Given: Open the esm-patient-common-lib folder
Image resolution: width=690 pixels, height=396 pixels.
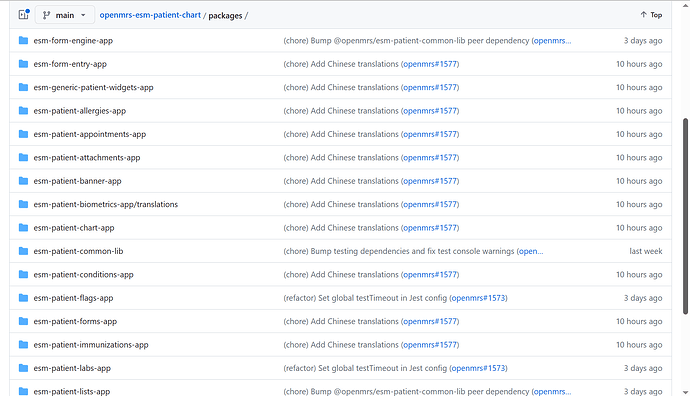Looking at the screenshot, I should pyautogui.click(x=78, y=251).
